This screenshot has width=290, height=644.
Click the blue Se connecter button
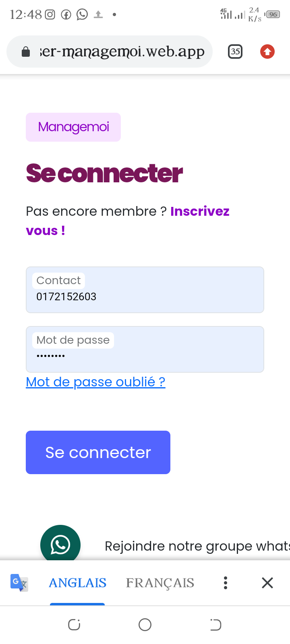tap(98, 452)
